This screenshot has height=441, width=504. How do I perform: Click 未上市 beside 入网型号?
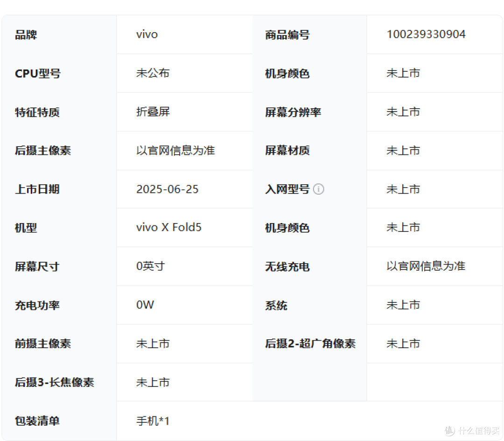tap(403, 189)
